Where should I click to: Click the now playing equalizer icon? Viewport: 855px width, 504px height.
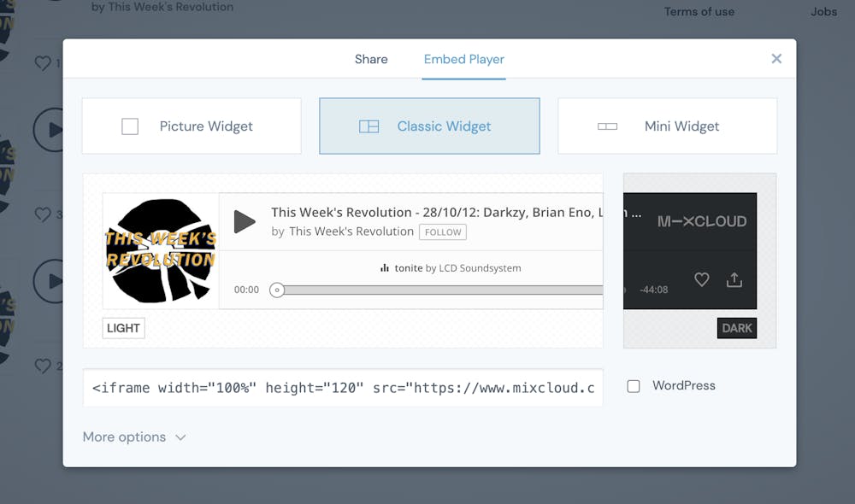click(385, 267)
